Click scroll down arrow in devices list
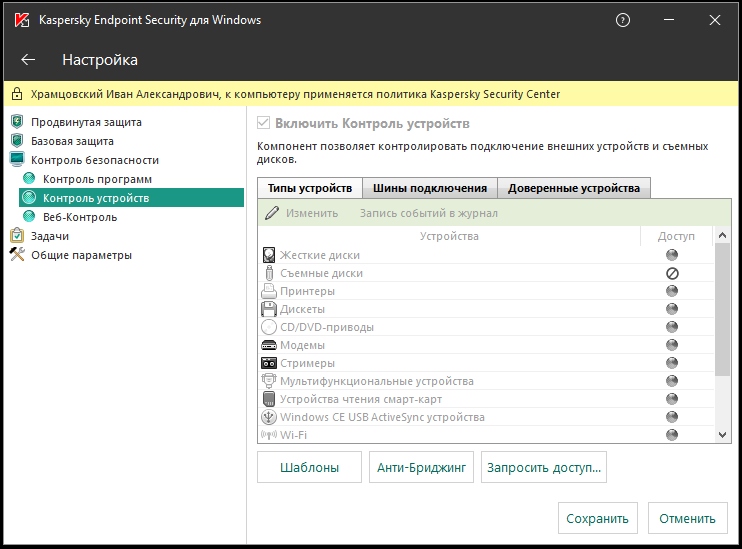Viewport: 742px width, 549px height. tap(724, 435)
